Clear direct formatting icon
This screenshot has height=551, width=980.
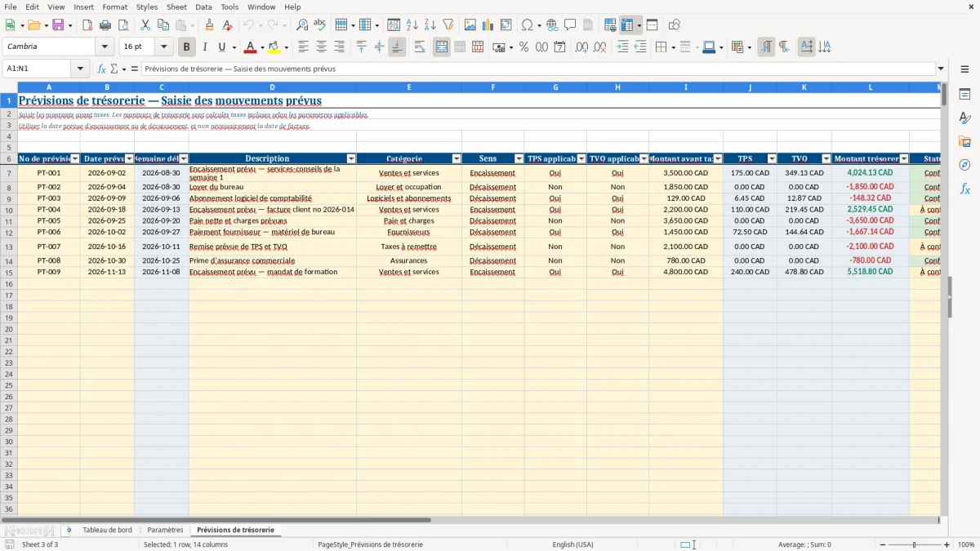(x=228, y=25)
